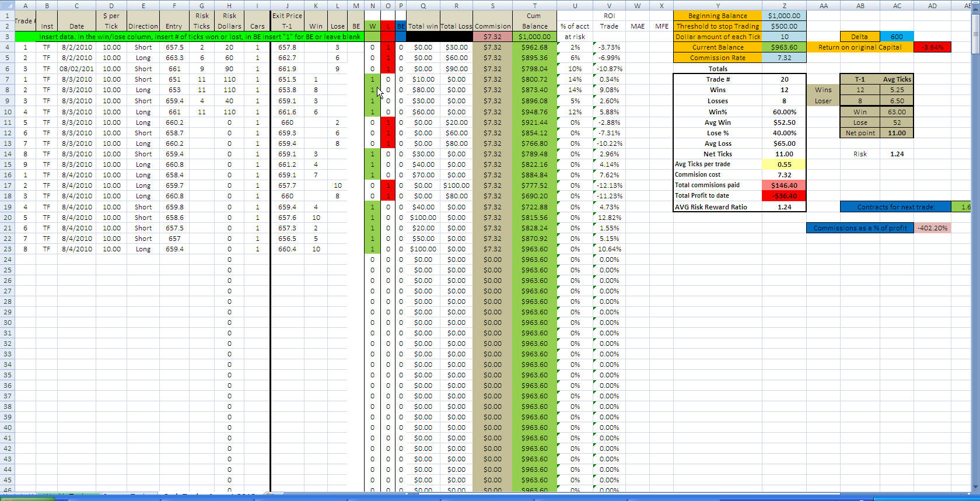Select row 12 header
Image resolution: width=980 pixels, height=501 pixels.
click(7, 133)
